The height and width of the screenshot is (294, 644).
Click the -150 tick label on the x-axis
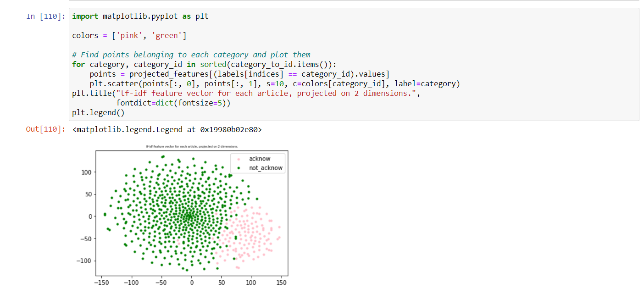[x=102, y=283]
